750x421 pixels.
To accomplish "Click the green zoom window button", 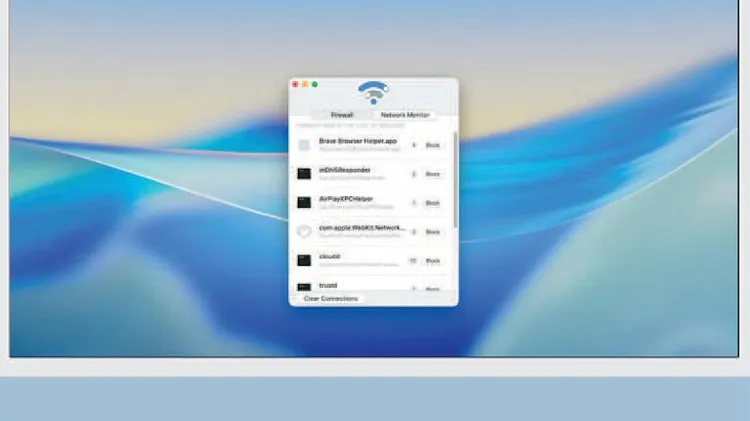I will tap(315, 84).
